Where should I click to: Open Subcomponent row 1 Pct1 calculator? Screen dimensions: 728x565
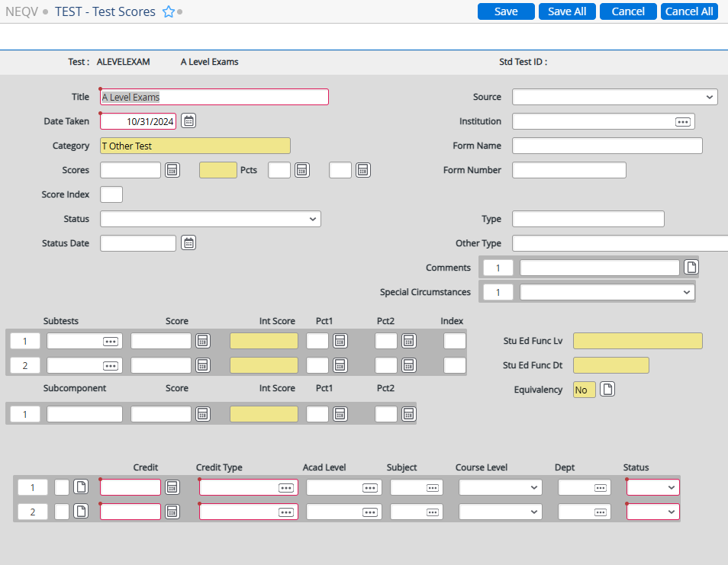pos(340,414)
